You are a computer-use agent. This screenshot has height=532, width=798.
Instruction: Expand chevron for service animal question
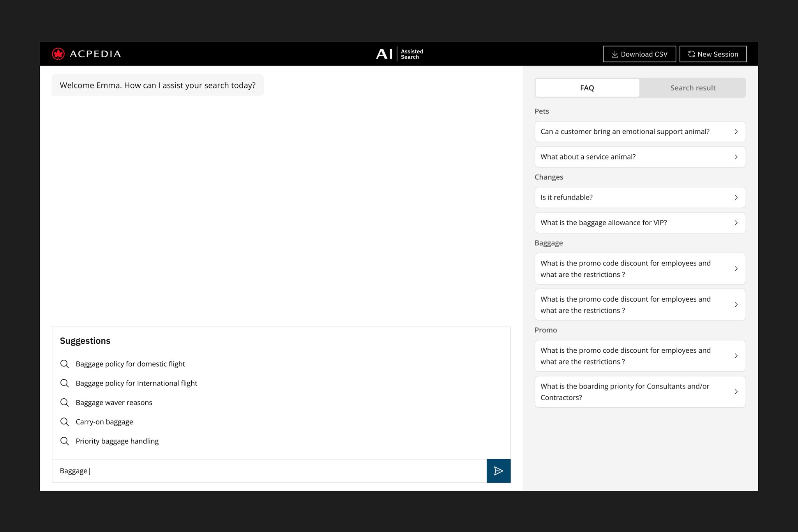click(x=736, y=157)
